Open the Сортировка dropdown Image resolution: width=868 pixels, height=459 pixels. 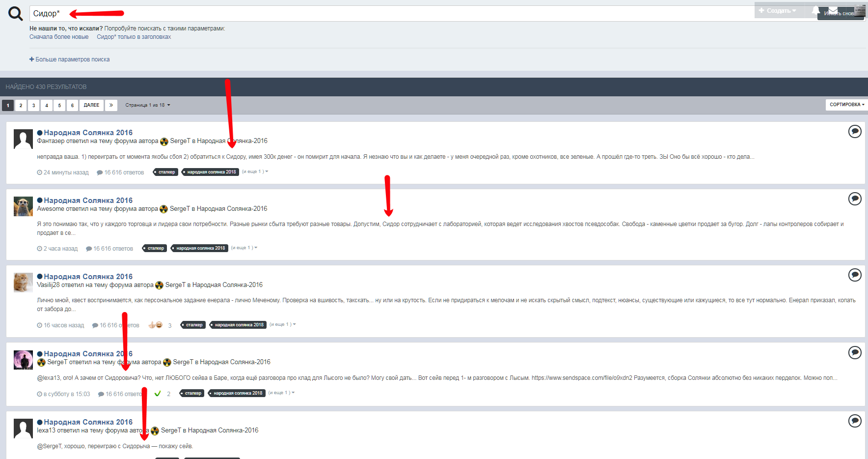click(x=846, y=105)
